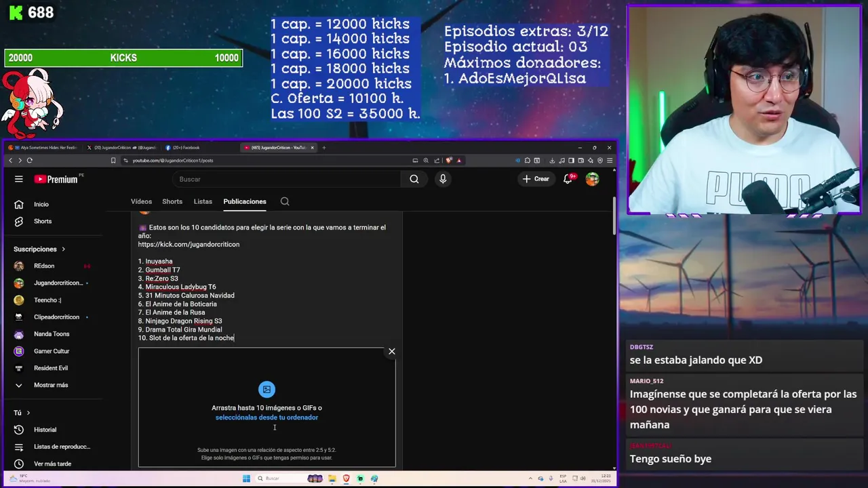This screenshot has width=868, height=488.
Task: Open Nanda Toons subscription channel
Action: coord(51,333)
